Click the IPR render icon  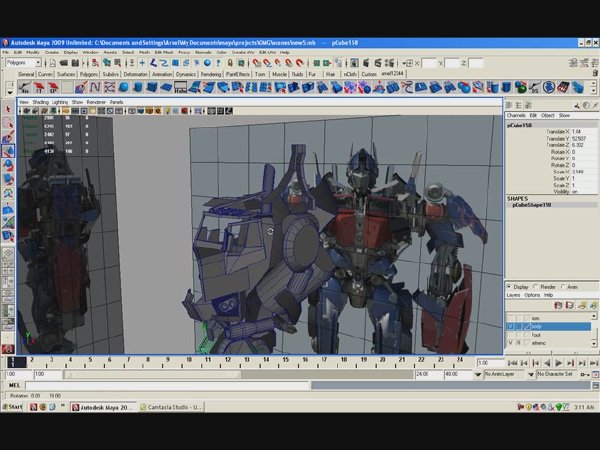(378, 63)
